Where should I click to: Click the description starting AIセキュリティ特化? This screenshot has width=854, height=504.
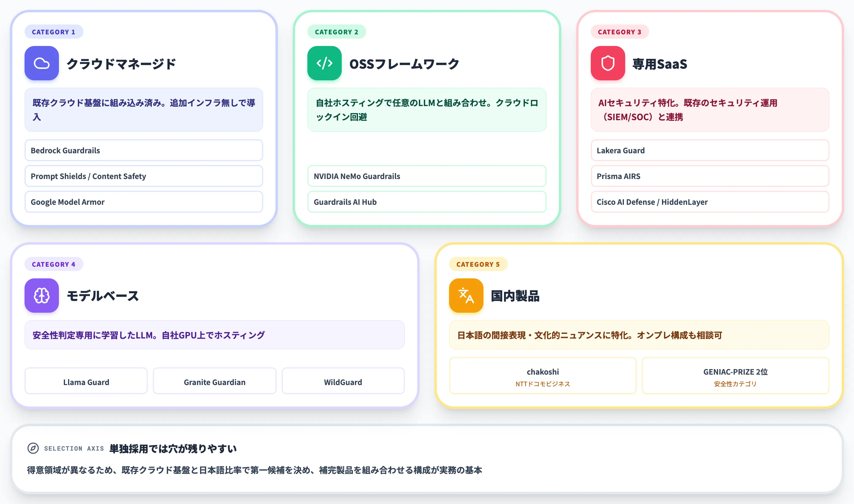710,110
